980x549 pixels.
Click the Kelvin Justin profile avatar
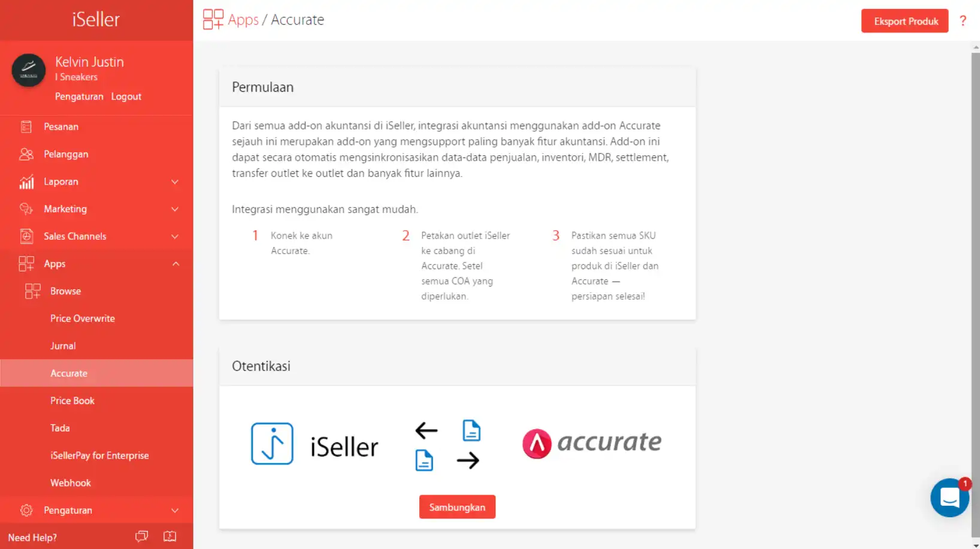pyautogui.click(x=29, y=70)
